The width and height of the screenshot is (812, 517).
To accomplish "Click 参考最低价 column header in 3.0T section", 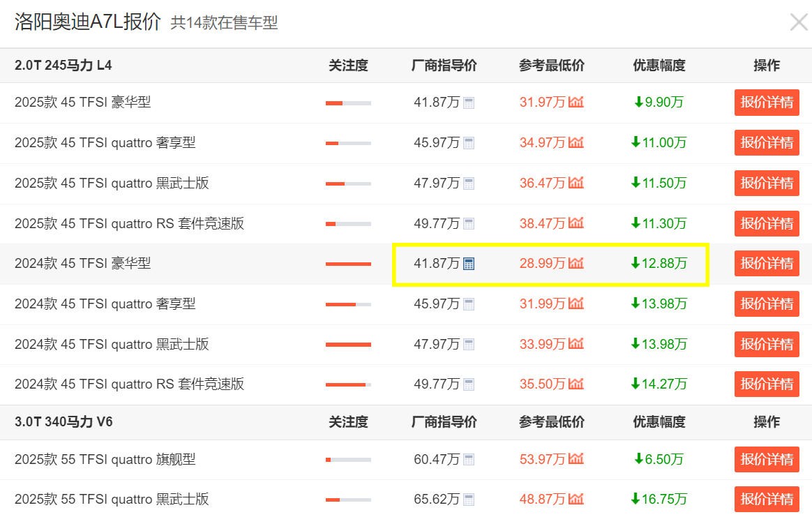I will [552, 421].
